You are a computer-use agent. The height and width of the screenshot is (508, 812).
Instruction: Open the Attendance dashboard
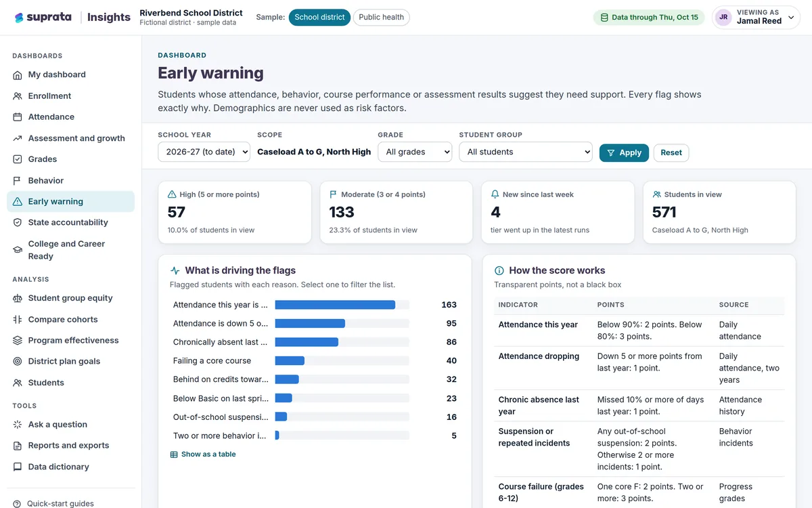(70, 117)
